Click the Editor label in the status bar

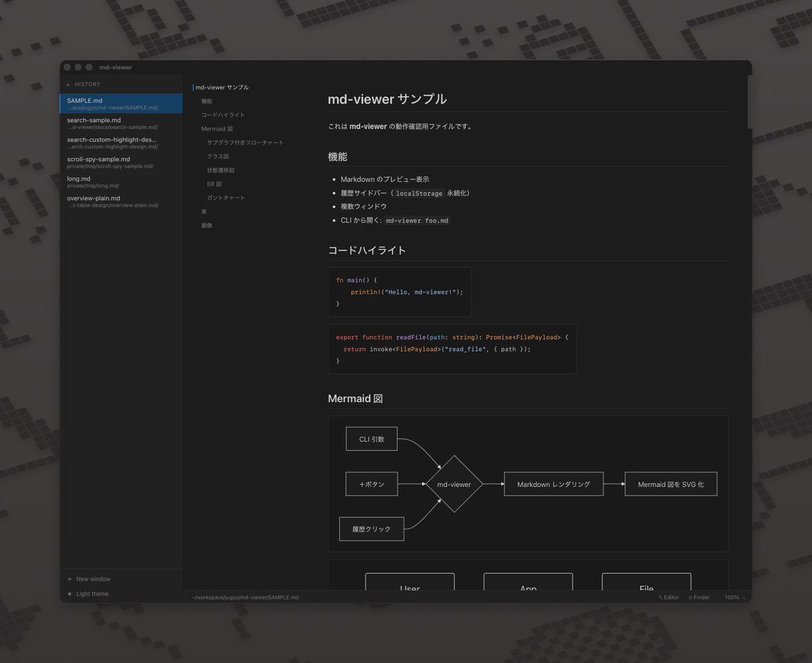pos(671,597)
